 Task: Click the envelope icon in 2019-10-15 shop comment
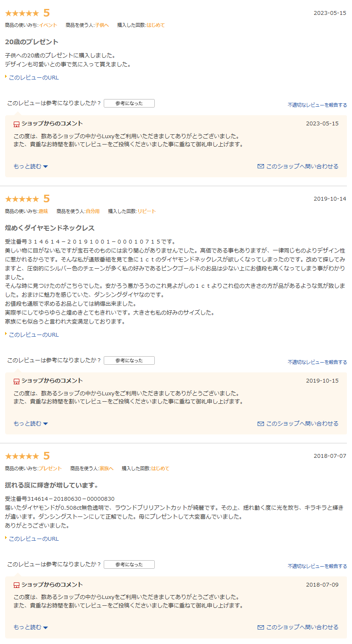point(261,423)
